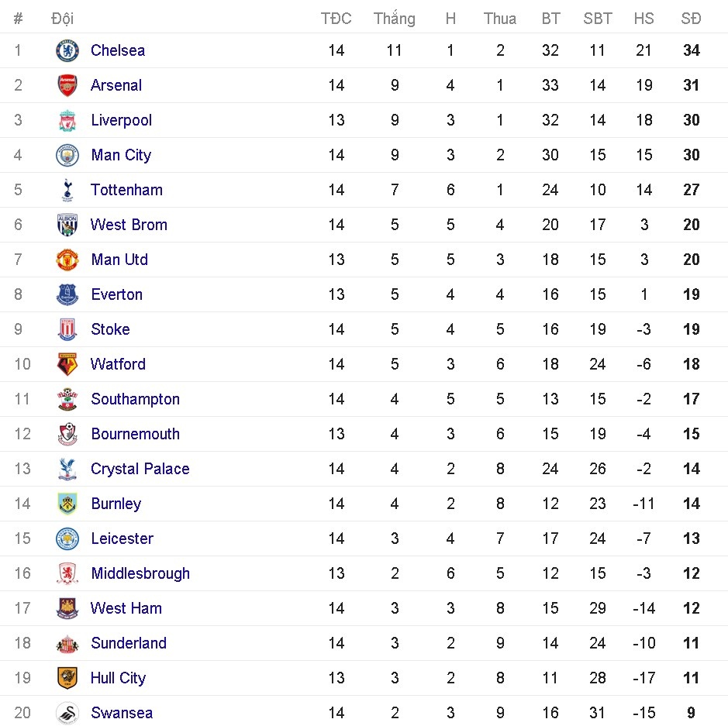Click the Leicester club crest icon

tap(67, 538)
